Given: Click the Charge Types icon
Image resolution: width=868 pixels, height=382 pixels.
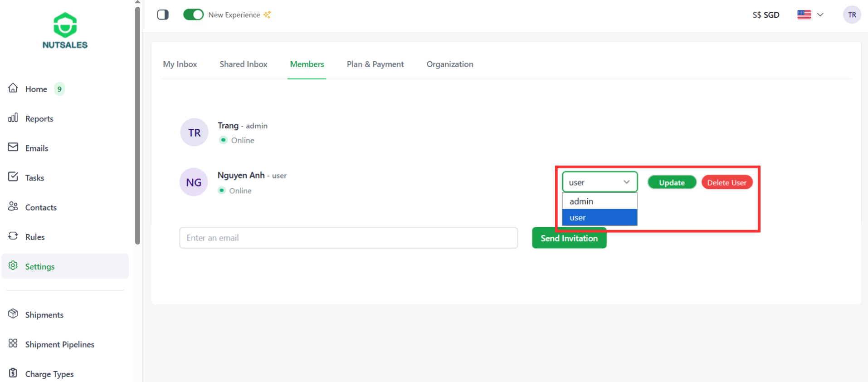Looking at the screenshot, I should (x=13, y=373).
